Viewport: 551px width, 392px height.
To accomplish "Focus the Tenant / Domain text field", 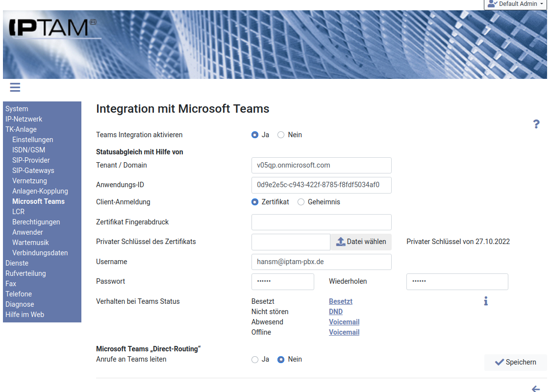I will pyautogui.click(x=321, y=165).
